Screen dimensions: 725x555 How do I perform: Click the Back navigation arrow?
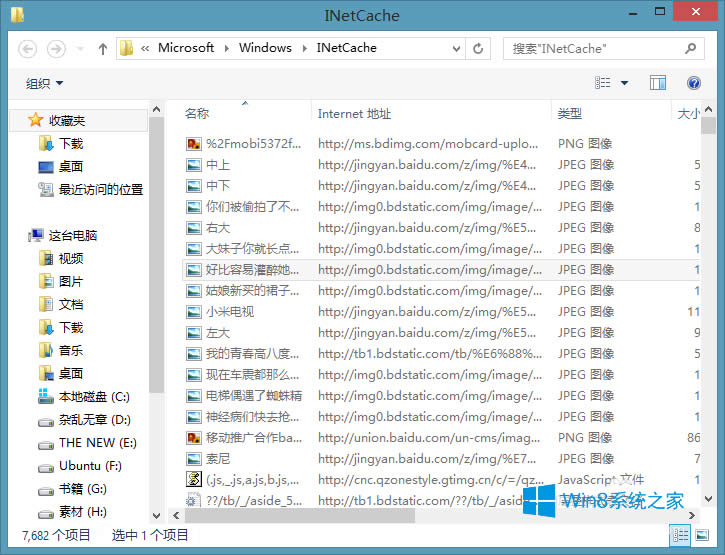coord(28,48)
